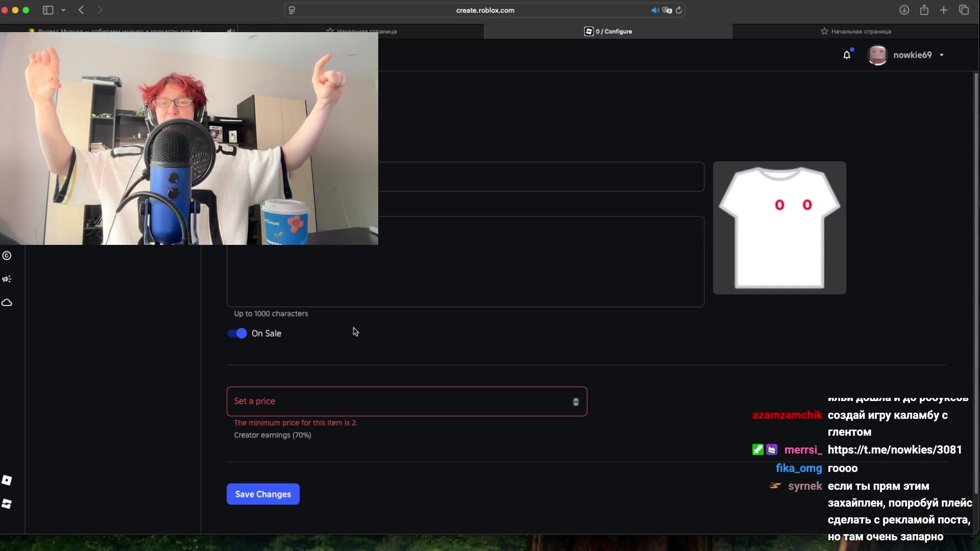The height and width of the screenshot is (551, 980).
Task: Click the price field stepper arrows
Action: pyautogui.click(x=576, y=402)
